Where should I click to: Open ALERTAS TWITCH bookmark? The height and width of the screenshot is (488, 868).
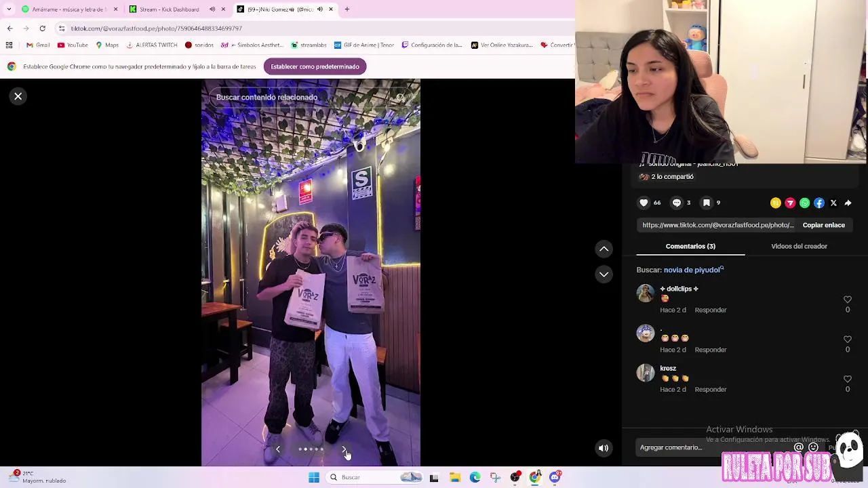152,45
